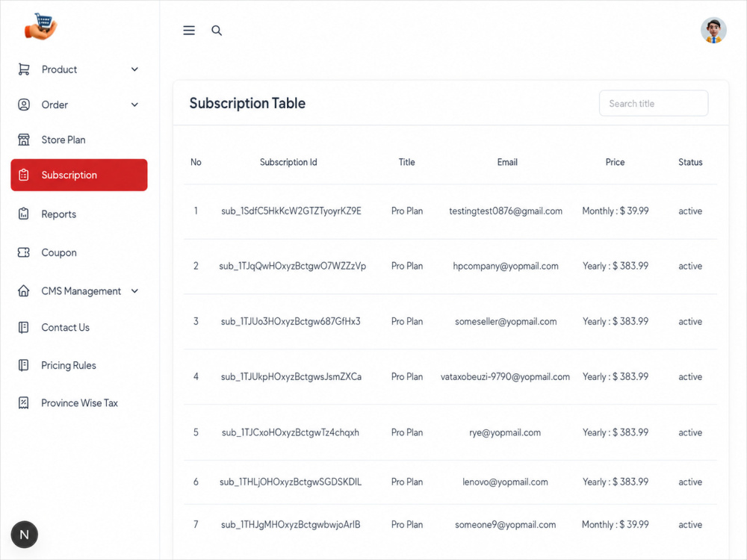Click email someone9@yopmail.com
Image resolution: width=747 pixels, height=560 pixels.
tap(505, 525)
